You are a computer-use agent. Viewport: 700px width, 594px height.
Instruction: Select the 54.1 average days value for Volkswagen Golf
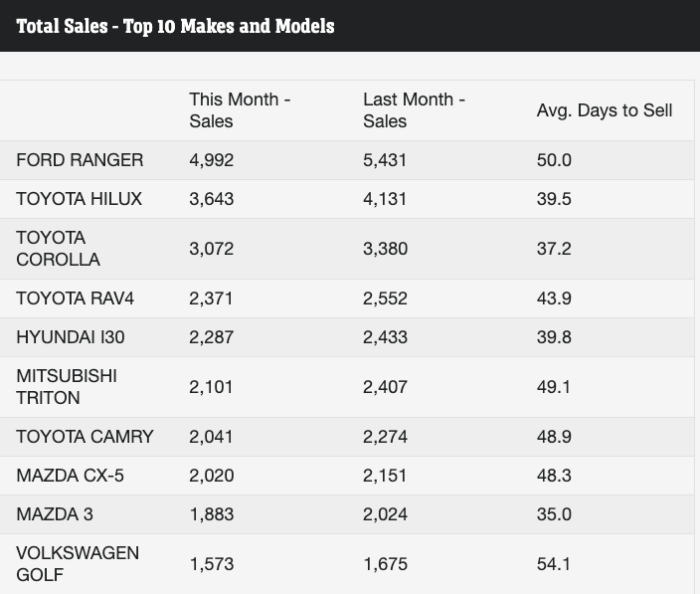pyautogui.click(x=554, y=564)
